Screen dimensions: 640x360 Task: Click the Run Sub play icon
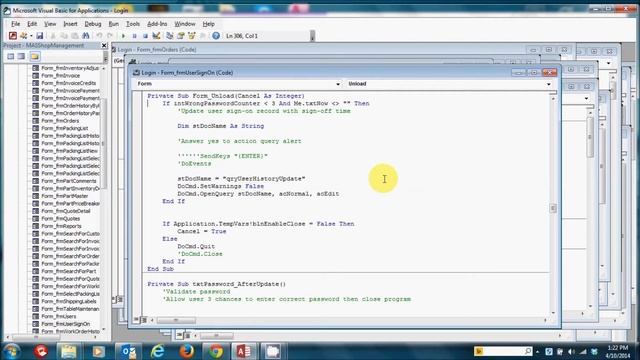pyautogui.click(x=123, y=36)
